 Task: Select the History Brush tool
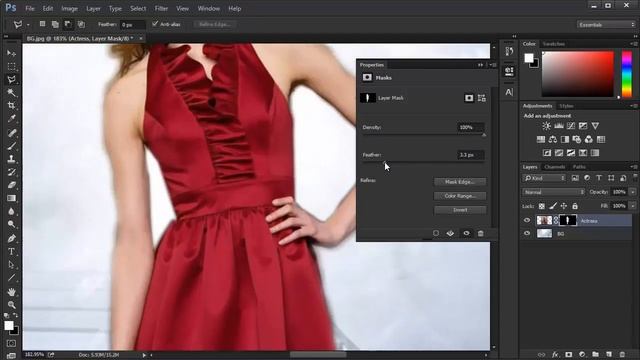(x=11, y=172)
